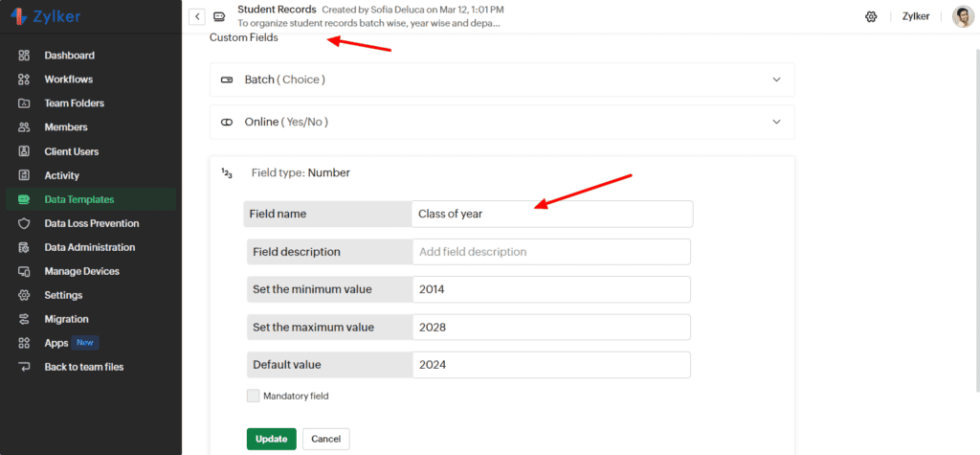This screenshot has height=455, width=980.
Task: Click the Data Templates icon
Action: tap(24, 199)
